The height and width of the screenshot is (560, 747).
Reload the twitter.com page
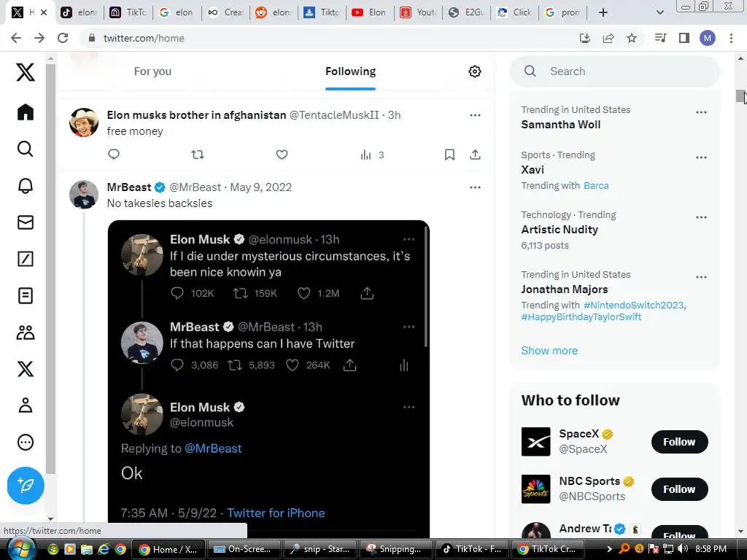(63, 38)
